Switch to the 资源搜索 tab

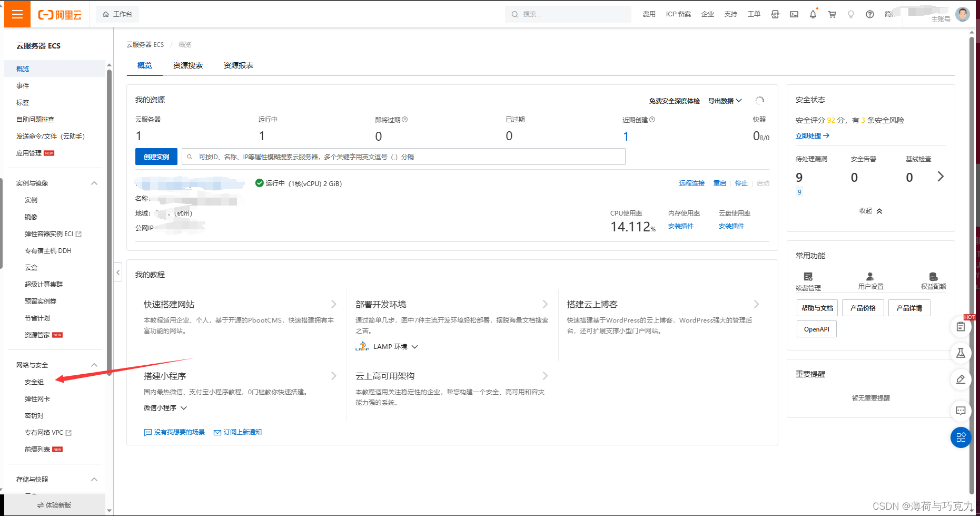click(188, 65)
